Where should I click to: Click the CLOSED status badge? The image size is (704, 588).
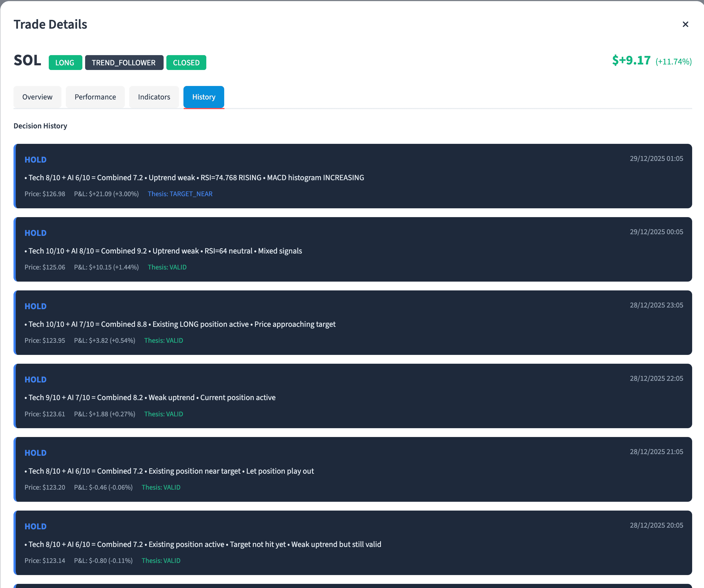click(x=186, y=63)
